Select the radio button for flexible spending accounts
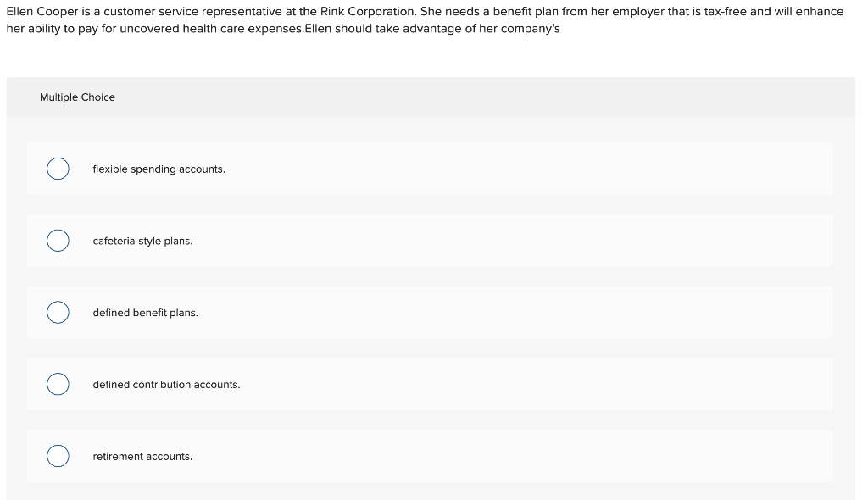868x500 pixels. click(x=58, y=169)
